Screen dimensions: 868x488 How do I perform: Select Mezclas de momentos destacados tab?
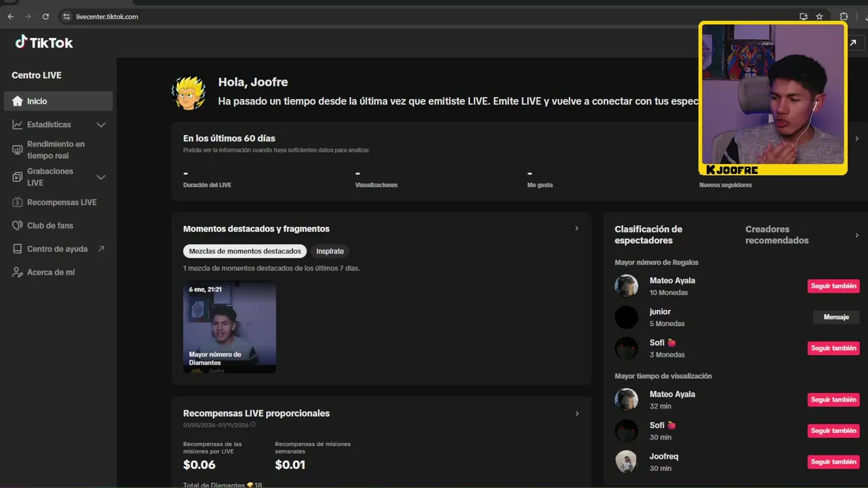245,251
